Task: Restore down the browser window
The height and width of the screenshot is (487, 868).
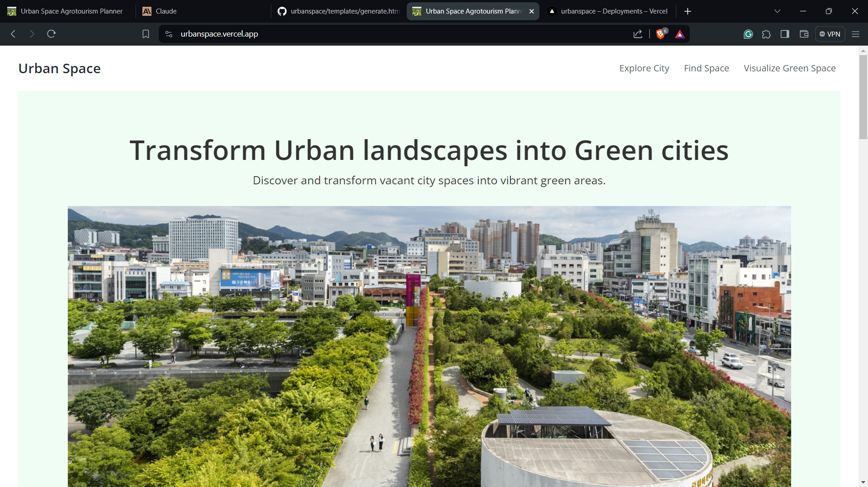Action: [x=829, y=11]
